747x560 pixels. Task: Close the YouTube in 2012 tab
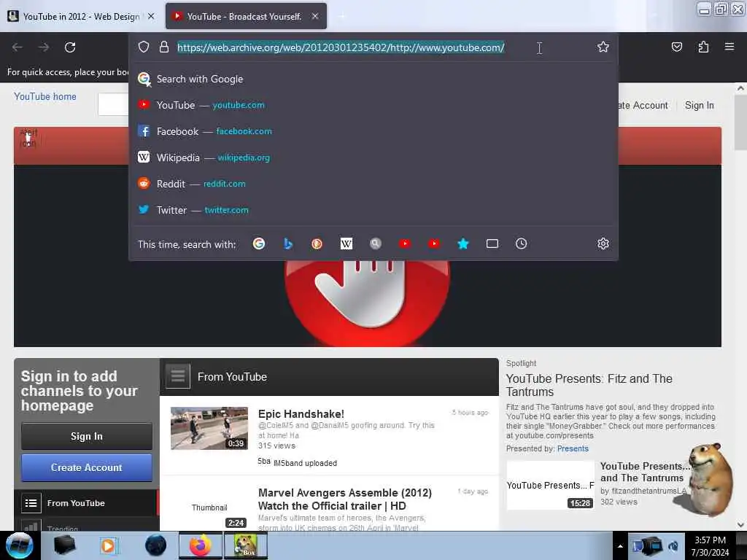tap(151, 16)
